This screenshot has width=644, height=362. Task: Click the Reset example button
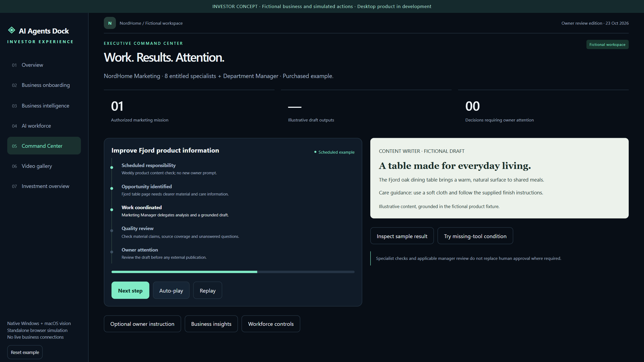coord(25,352)
